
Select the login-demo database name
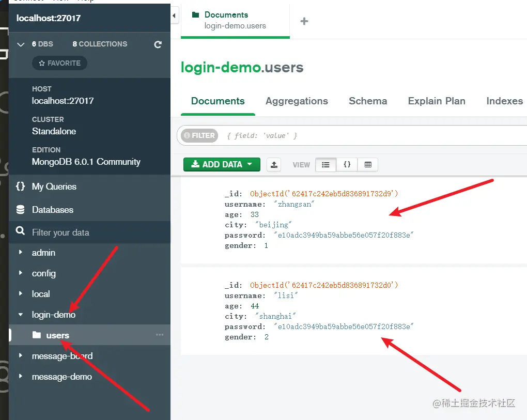coord(53,315)
